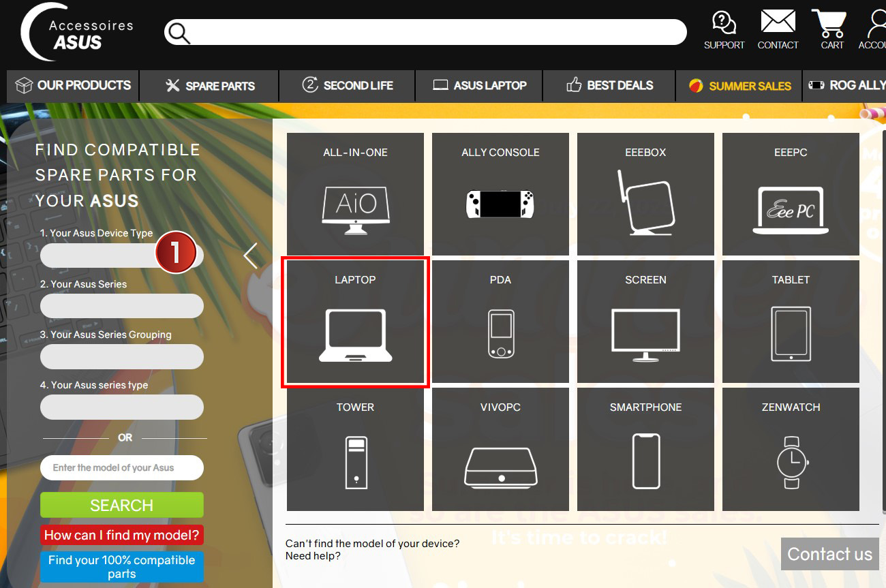This screenshot has height=588, width=886.
Task: Select the PDA device tile
Action: pyautogui.click(x=500, y=322)
